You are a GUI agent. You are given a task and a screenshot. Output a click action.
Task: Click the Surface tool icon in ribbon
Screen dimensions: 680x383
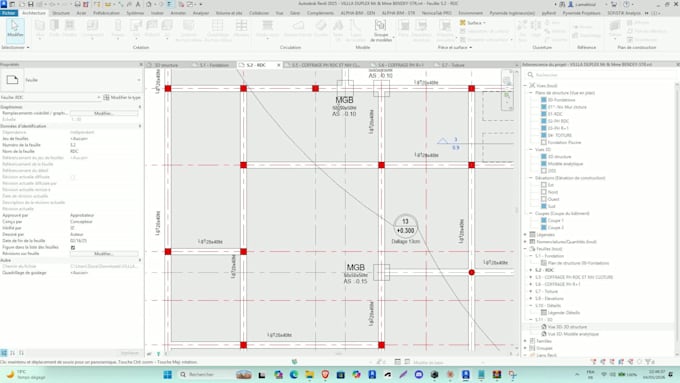[x=463, y=23]
